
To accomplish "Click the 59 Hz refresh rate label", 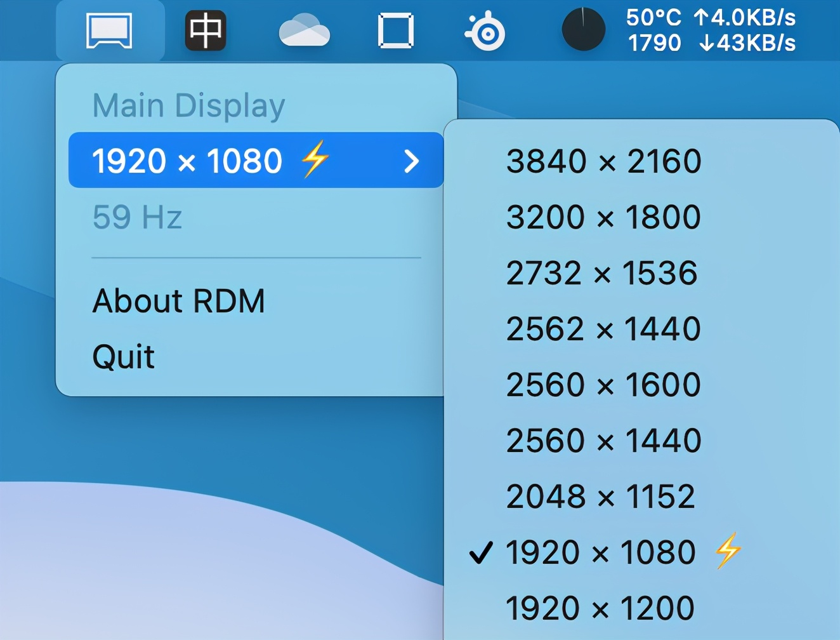I will click(137, 217).
